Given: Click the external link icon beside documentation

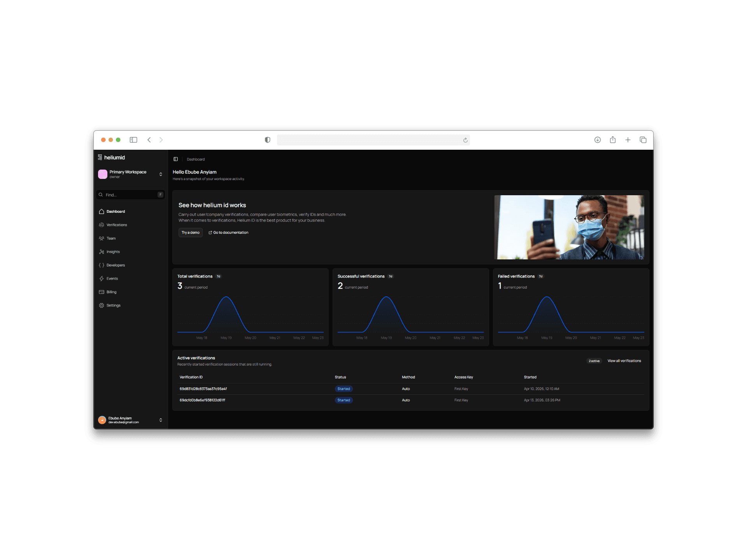Looking at the screenshot, I should 210,233.
